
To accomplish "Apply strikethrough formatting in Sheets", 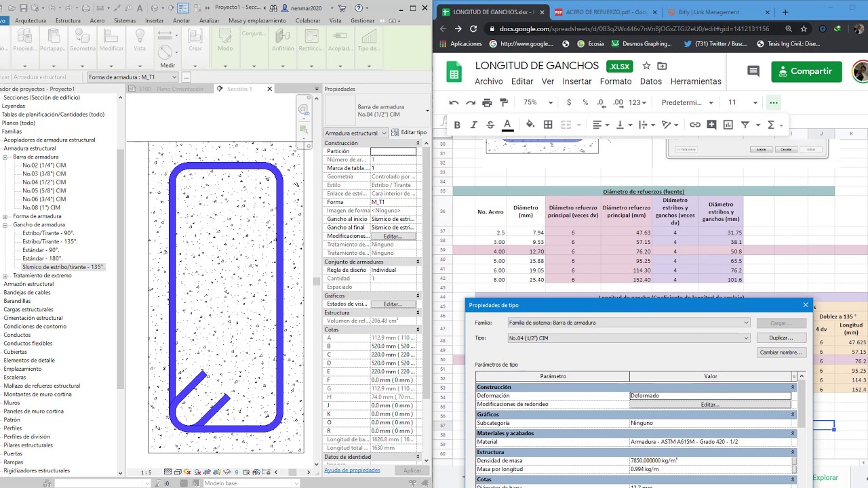I will click(x=490, y=125).
